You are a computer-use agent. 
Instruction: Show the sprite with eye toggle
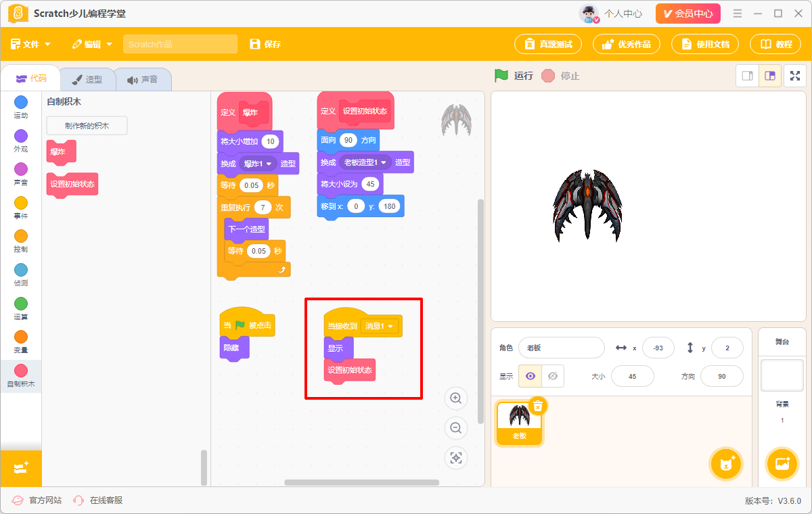tap(530, 376)
